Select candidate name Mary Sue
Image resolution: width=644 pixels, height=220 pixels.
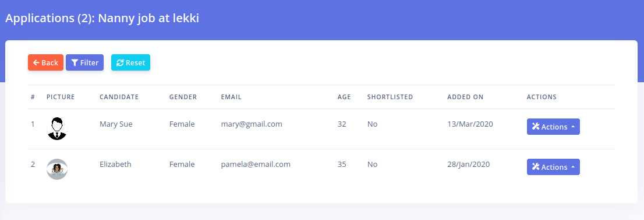click(x=116, y=124)
